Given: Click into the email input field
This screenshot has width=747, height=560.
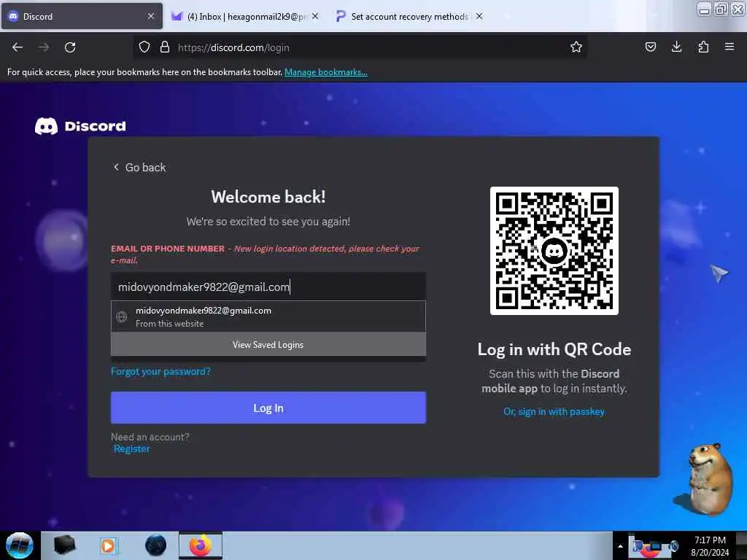Looking at the screenshot, I should (x=268, y=287).
